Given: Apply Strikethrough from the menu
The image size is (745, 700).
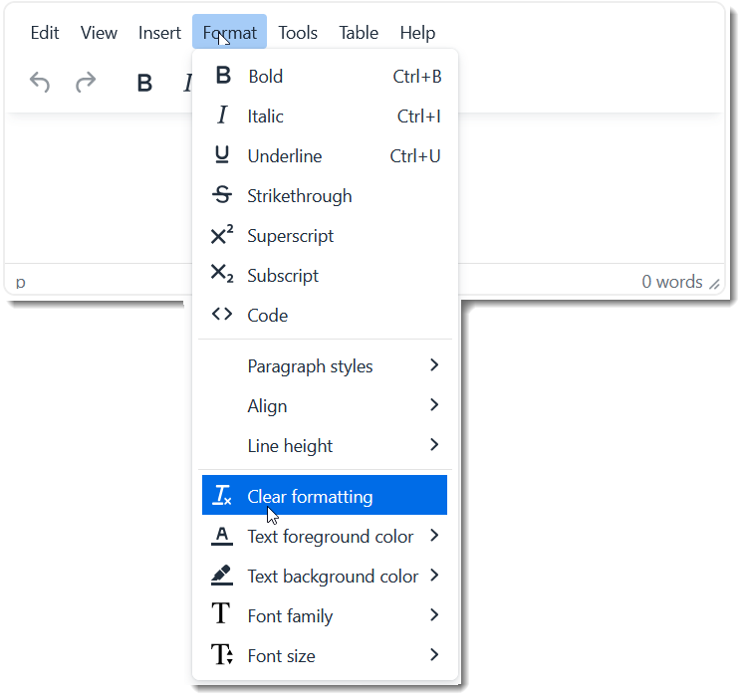Looking at the screenshot, I should pyautogui.click(x=325, y=195).
